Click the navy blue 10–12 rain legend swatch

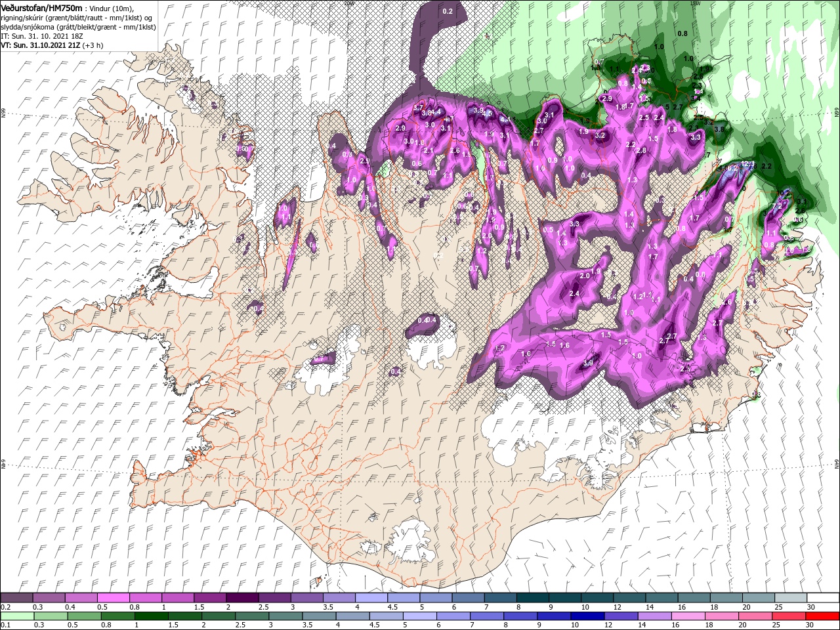(x=587, y=616)
